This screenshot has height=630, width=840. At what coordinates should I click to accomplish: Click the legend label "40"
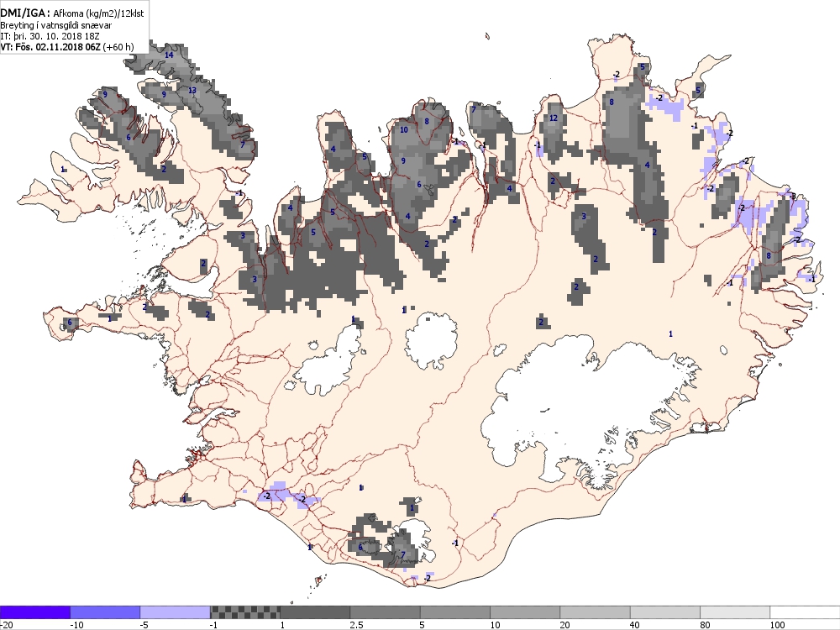tap(635, 625)
